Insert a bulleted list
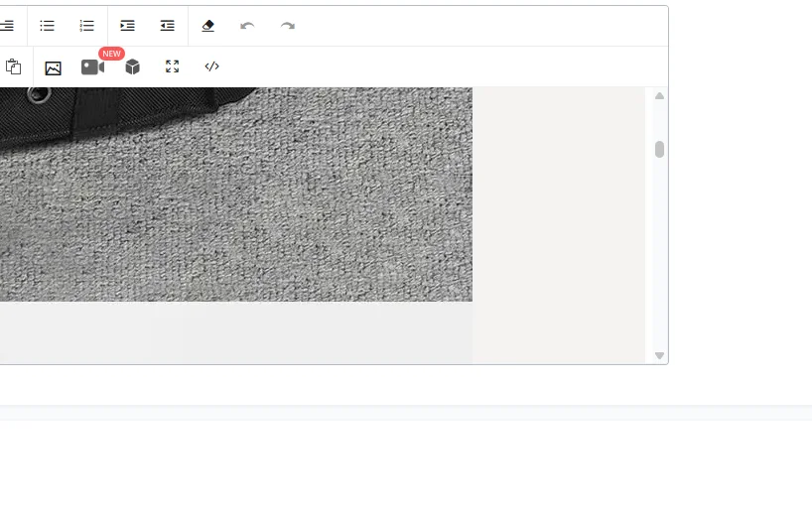The image size is (812, 514). pyautogui.click(x=47, y=26)
